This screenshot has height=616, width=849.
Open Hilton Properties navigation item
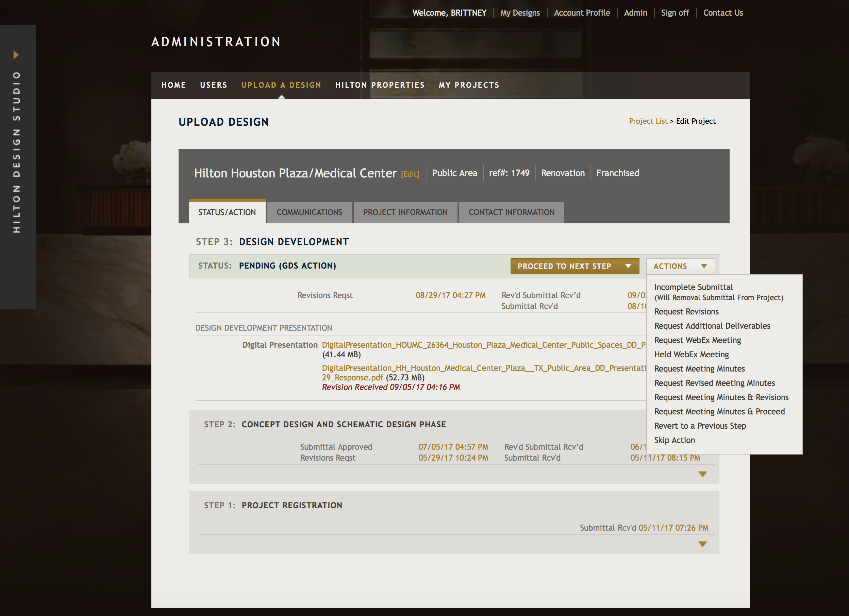click(380, 85)
